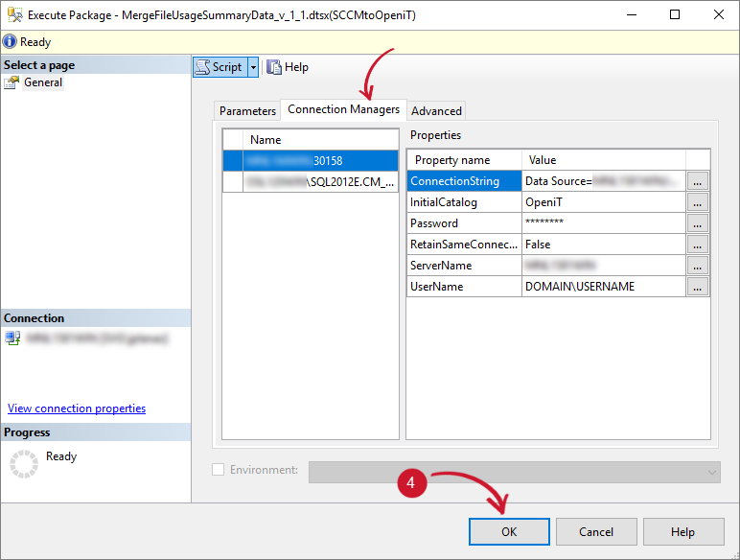740x560 pixels.
Task: Open the Script dropdown arrow
Action: tap(253, 67)
